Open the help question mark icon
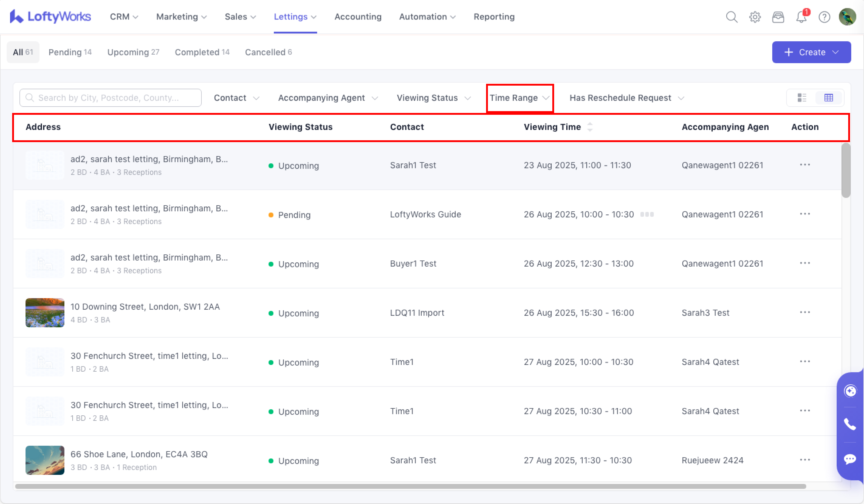The image size is (864, 504). point(824,17)
